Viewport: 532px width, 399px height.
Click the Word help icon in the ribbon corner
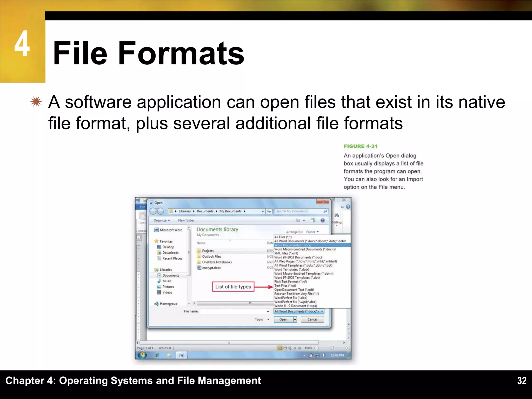(348, 207)
